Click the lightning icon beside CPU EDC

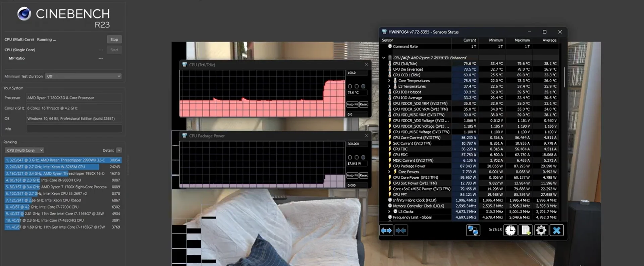coord(390,155)
